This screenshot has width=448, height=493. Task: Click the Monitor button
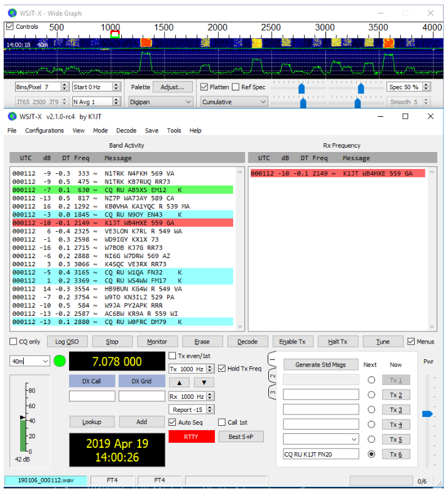point(157,342)
